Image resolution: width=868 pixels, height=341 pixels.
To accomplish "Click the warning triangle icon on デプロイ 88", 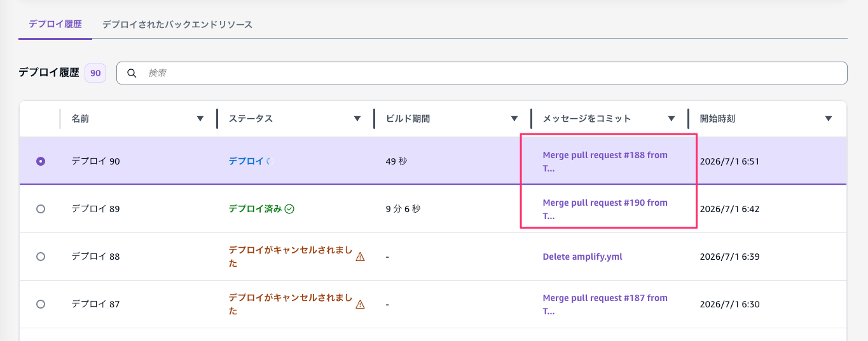I will (x=360, y=257).
